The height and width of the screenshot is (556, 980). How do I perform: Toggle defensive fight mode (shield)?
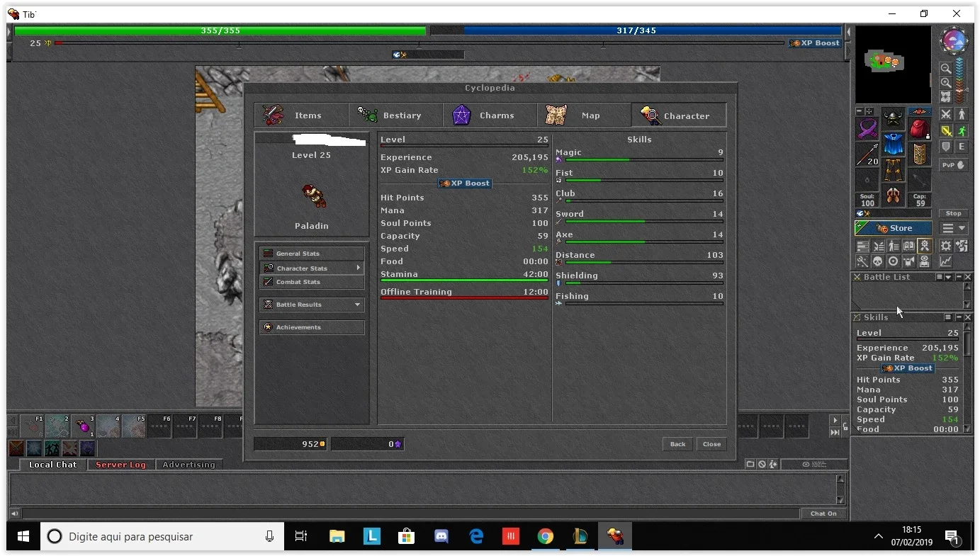[946, 147]
